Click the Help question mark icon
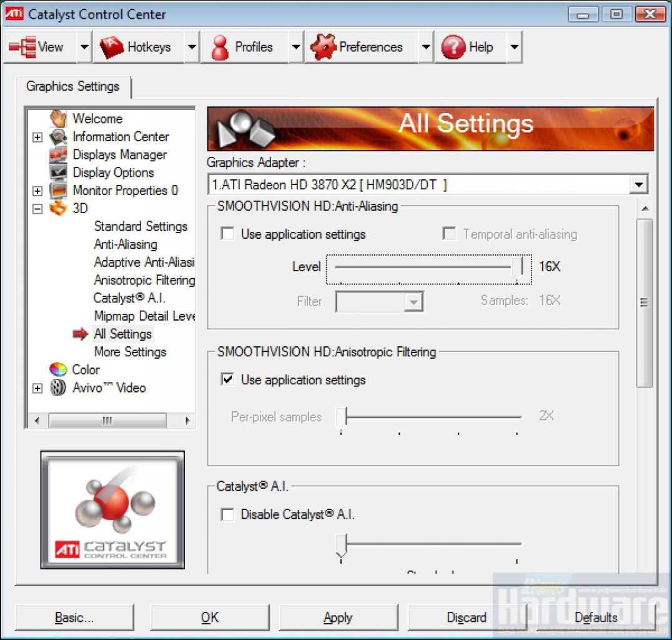Screen dimensions: 672x640 point(453,47)
